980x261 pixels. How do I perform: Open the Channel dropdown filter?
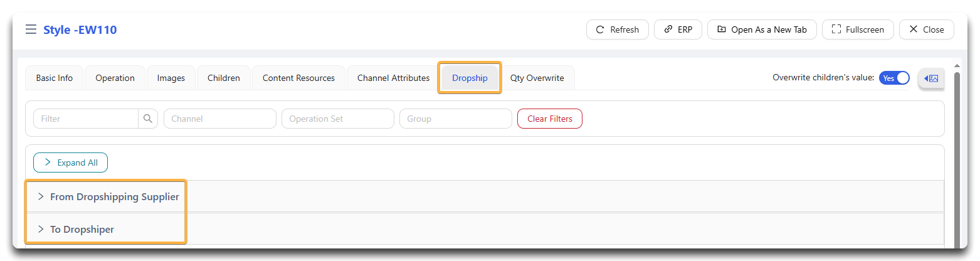coord(220,119)
